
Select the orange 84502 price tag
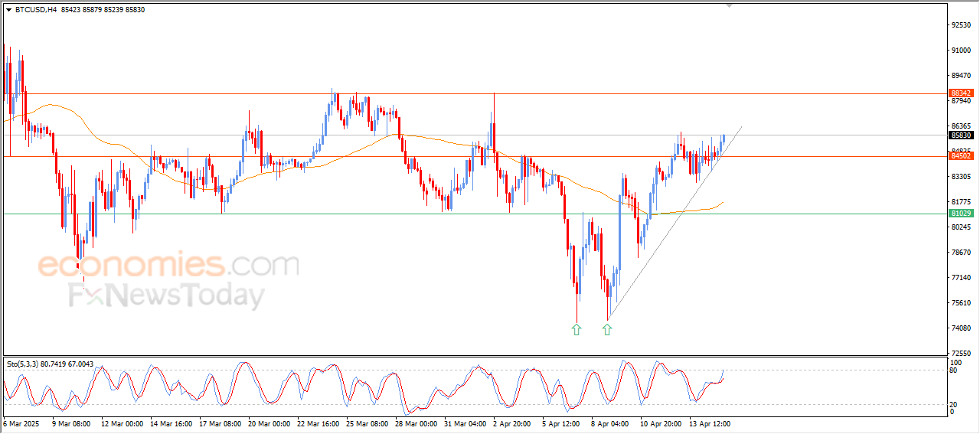(961, 156)
